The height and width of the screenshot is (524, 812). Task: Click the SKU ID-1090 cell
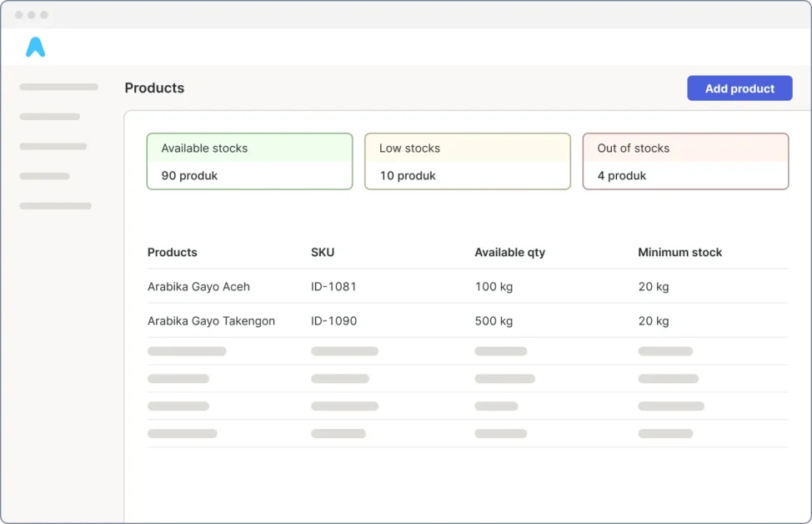(333, 320)
